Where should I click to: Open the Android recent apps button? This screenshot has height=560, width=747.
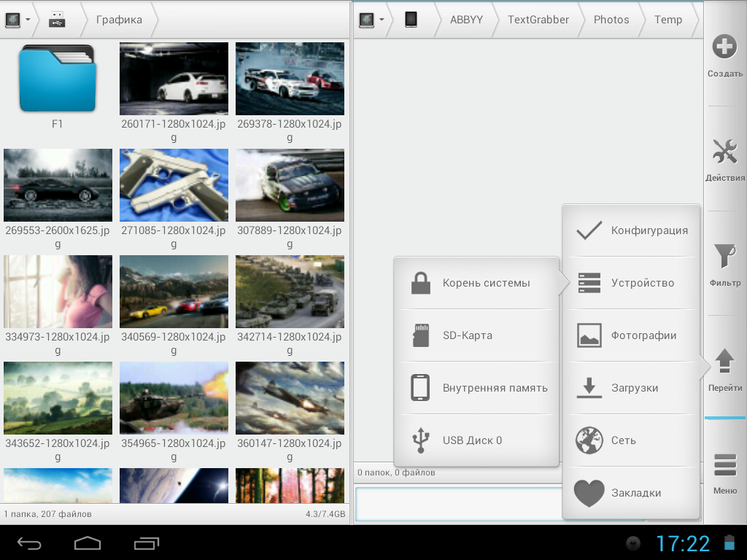(x=146, y=542)
